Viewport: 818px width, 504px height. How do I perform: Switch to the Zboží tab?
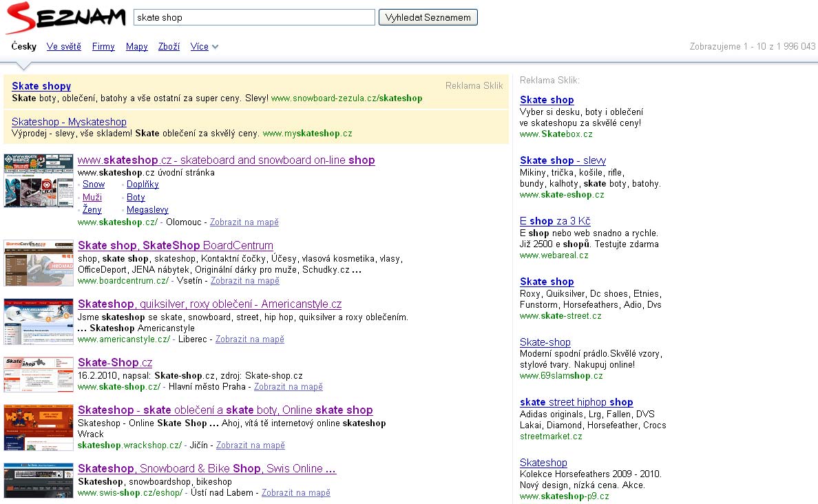click(x=169, y=46)
